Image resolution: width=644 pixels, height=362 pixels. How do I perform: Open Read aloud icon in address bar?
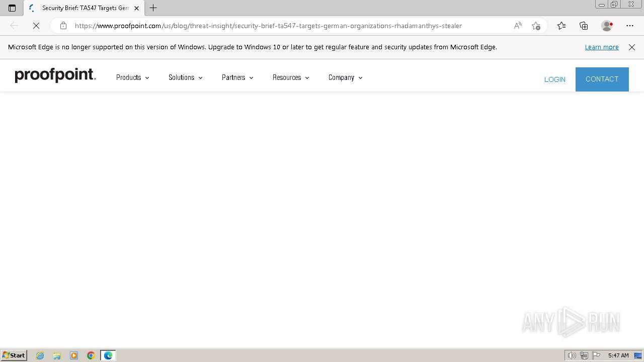(518, 26)
